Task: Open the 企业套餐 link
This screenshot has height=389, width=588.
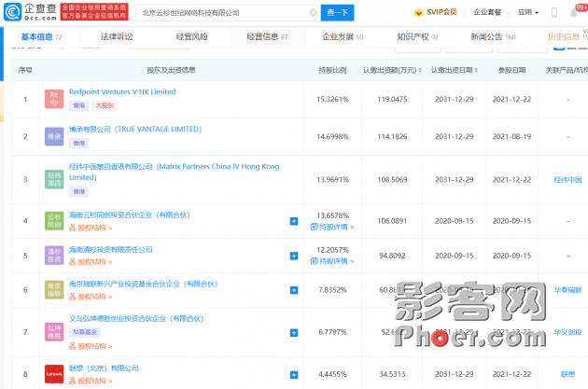Action: 487,12
